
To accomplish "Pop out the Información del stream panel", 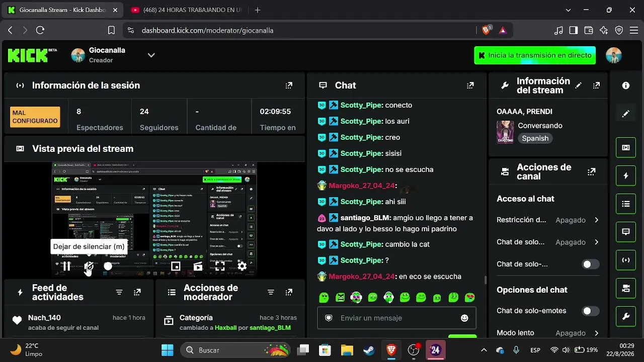I will [596, 85].
